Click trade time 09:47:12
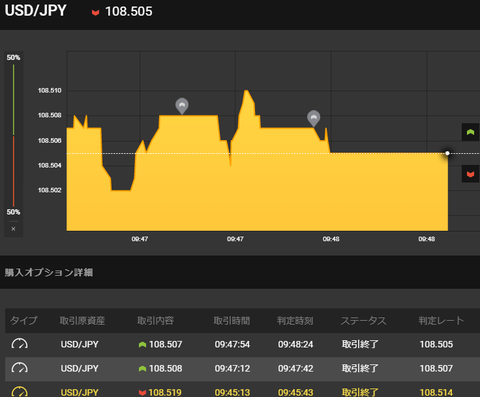The height and width of the screenshot is (397, 480). coord(232,368)
